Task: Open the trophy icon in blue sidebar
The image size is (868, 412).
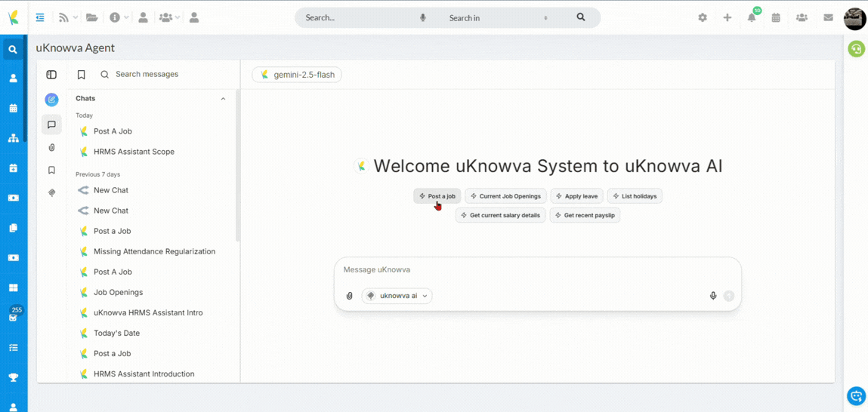Action: [14, 378]
